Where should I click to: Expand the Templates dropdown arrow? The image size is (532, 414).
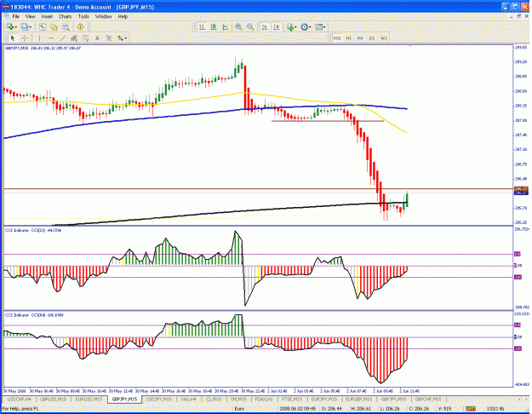[324, 27]
